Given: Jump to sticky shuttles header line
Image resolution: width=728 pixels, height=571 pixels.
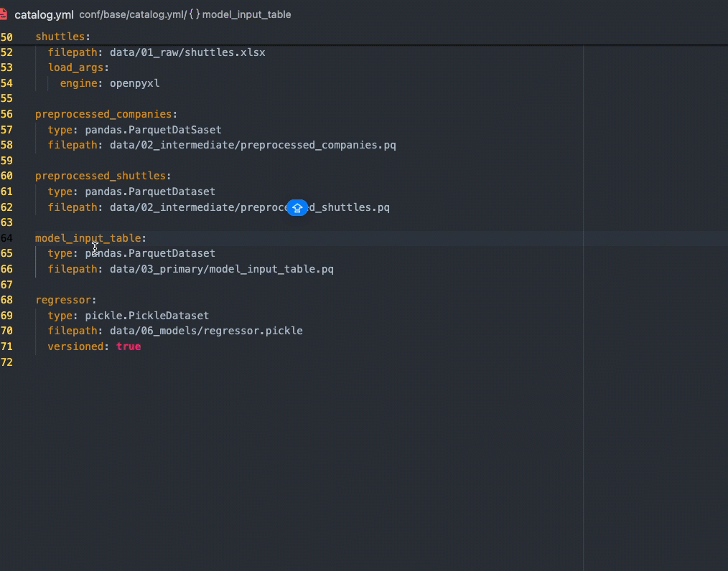Looking at the screenshot, I should 62,37.
